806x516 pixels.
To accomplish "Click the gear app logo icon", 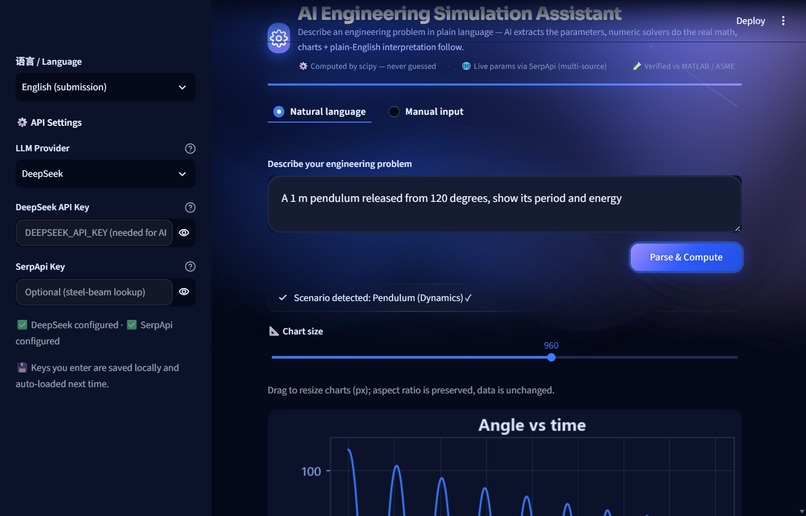I will (279, 38).
